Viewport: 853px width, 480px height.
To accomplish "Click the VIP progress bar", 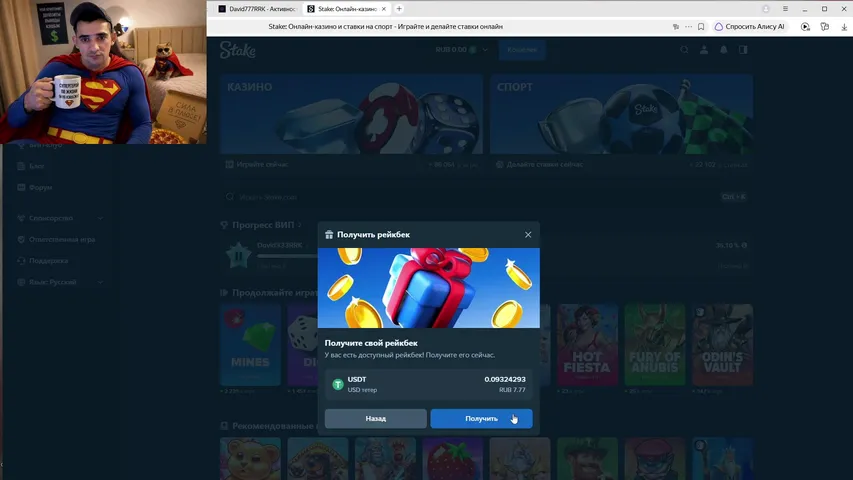I will click(x=287, y=255).
